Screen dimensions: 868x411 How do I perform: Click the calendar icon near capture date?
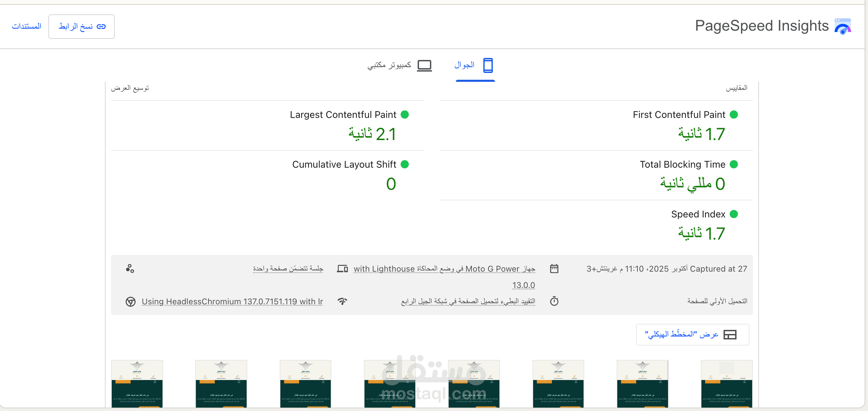tap(554, 269)
